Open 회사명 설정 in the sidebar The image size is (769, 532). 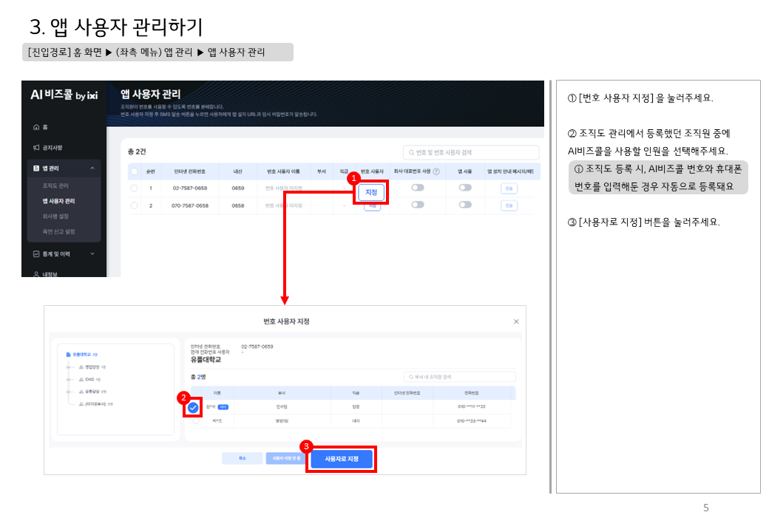click(x=55, y=216)
